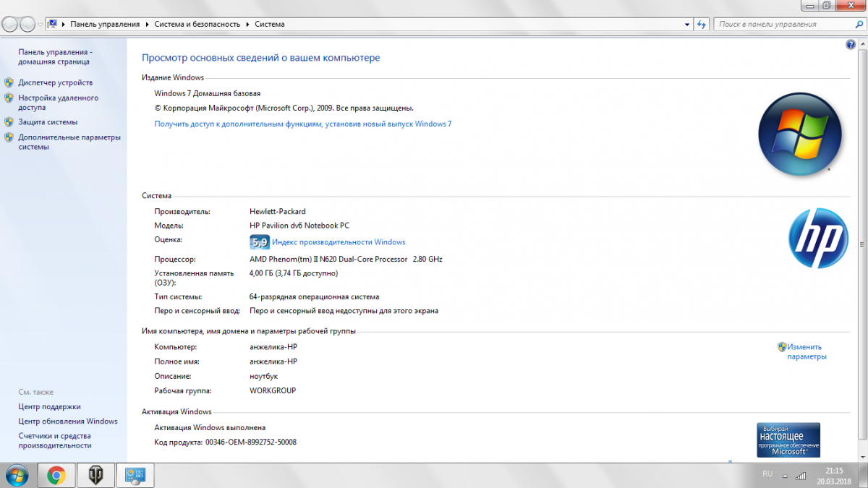This screenshot has height=488, width=868.
Task: Expand arrow before Панель управления in breadcrumb
Action: click(64, 24)
